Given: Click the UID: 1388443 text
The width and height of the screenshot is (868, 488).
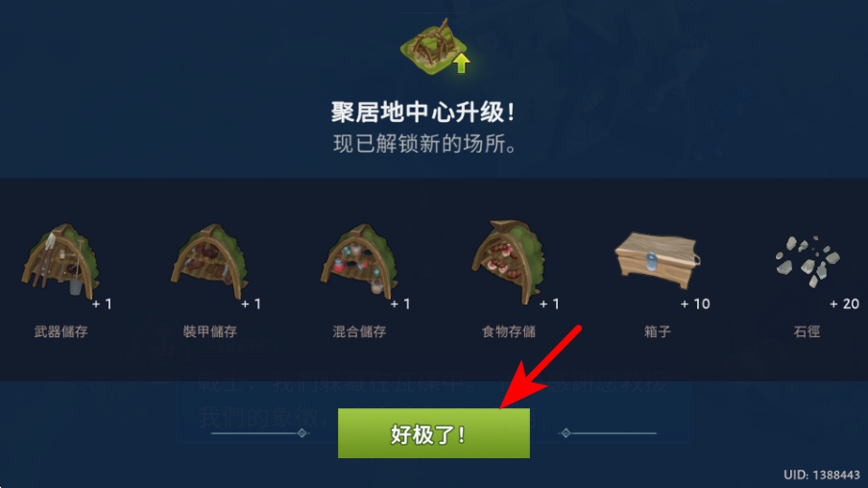Looking at the screenshot, I should tap(822, 475).
